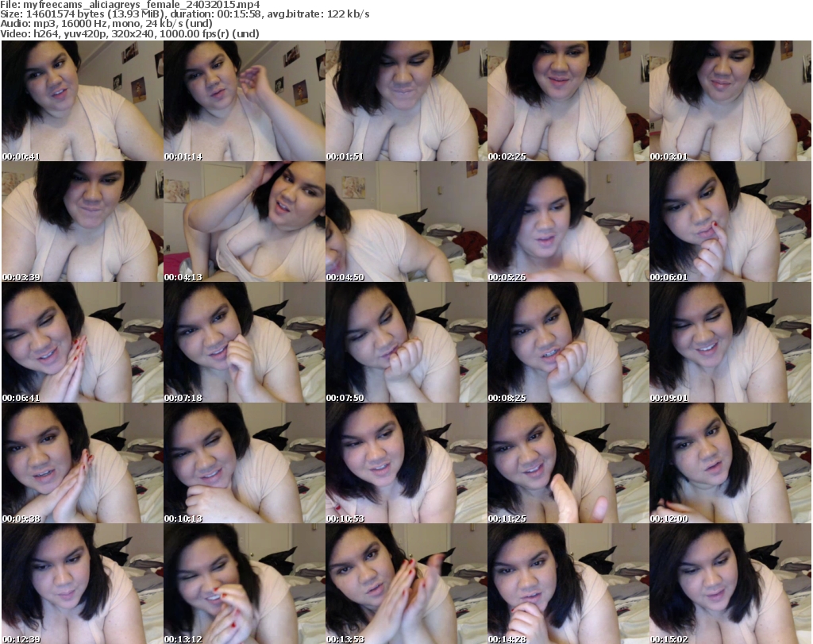Screen dimensions: 813x644
Task: View the frame stamped 00:04:50
Action: pos(406,222)
